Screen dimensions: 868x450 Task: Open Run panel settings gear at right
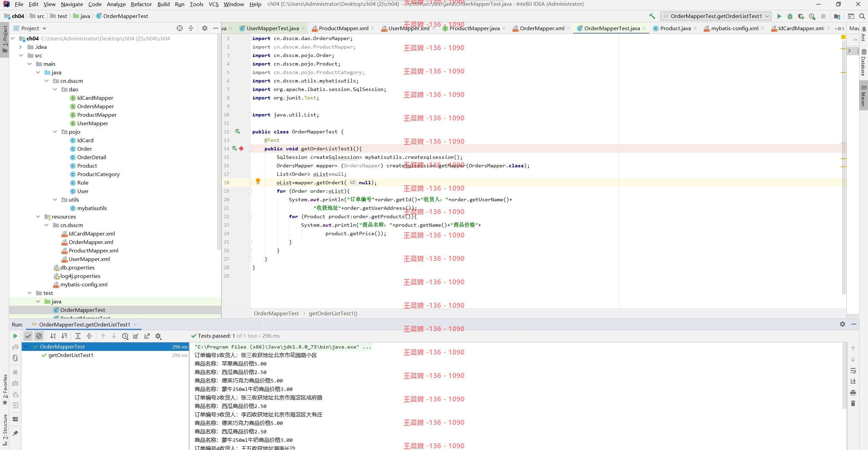843,324
